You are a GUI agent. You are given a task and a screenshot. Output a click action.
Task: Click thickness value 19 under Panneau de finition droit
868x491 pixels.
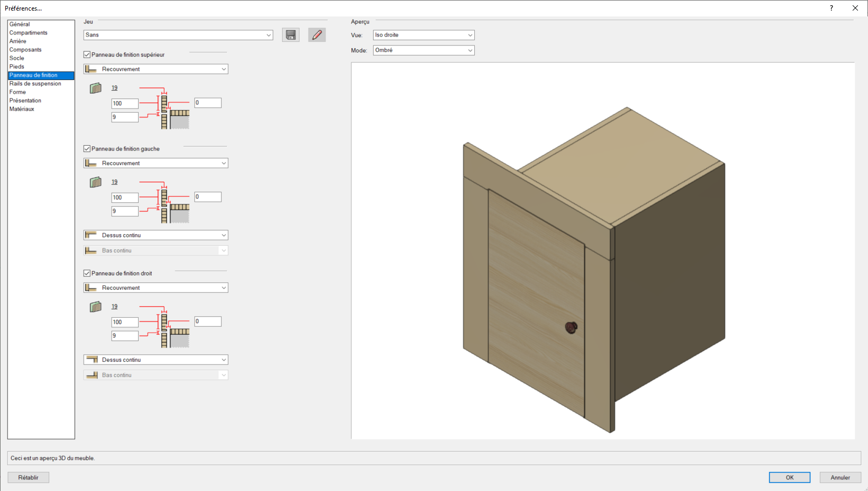[114, 307]
